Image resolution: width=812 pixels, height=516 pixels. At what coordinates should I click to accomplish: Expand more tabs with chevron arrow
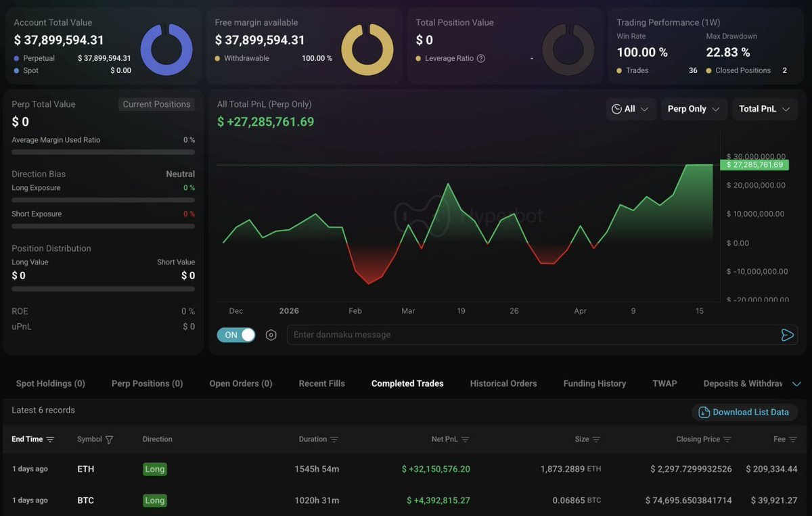[x=796, y=383]
